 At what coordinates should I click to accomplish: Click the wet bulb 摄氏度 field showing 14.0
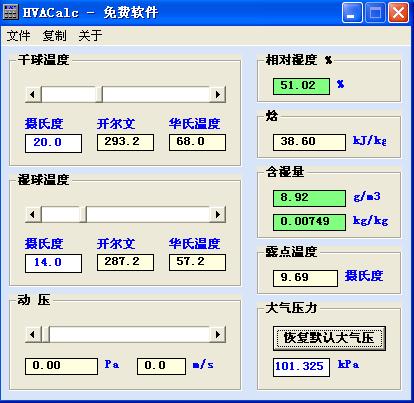[53, 263]
